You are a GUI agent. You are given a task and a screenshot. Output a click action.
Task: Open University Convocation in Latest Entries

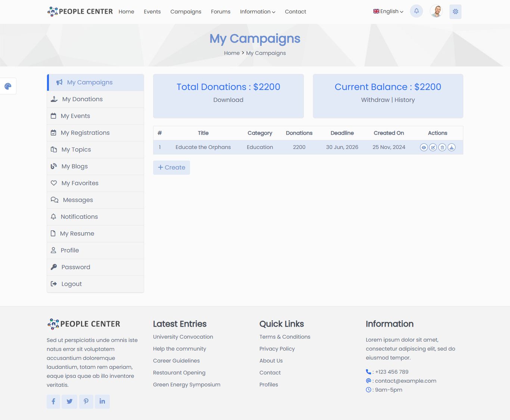tap(183, 337)
